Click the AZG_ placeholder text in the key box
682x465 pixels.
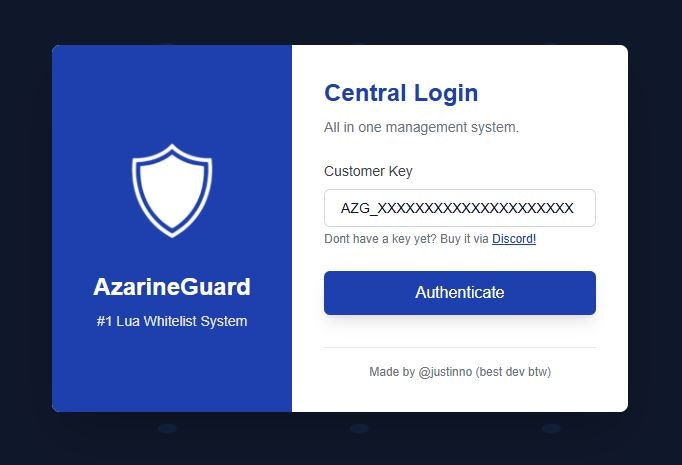tap(457, 208)
